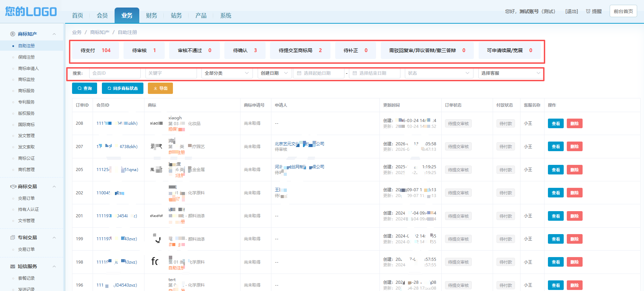Open the 选择起始日期 date picker field
The height and width of the screenshot is (291, 644).
click(x=319, y=73)
